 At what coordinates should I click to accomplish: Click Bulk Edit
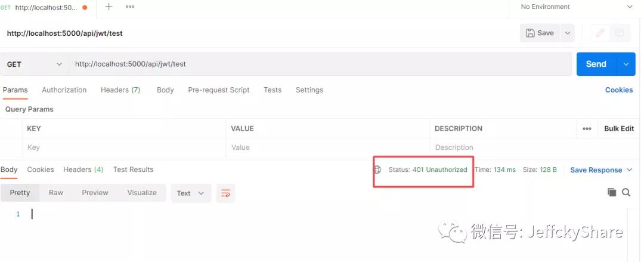pyautogui.click(x=619, y=128)
